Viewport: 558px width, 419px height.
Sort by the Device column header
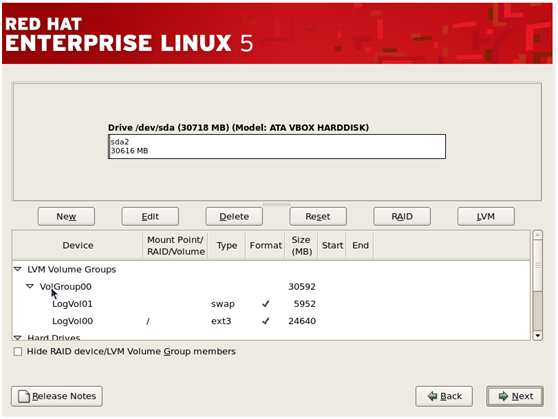click(x=78, y=245)
